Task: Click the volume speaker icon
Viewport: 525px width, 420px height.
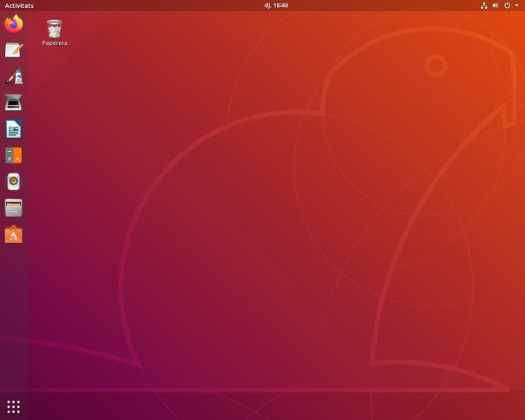Action: [495, 5]
